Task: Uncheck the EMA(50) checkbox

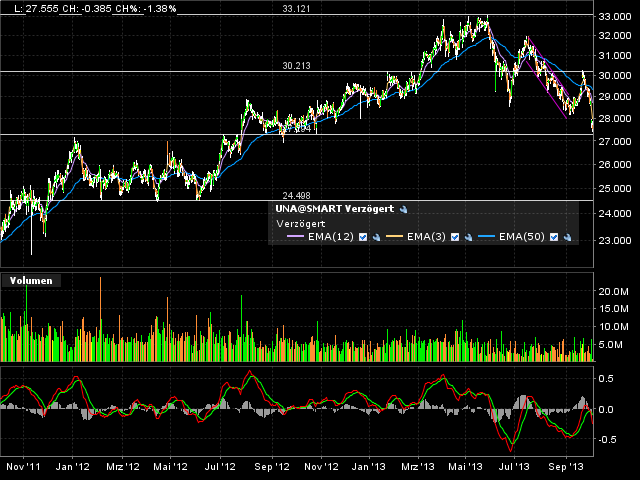Action: (x=554, y=237)
